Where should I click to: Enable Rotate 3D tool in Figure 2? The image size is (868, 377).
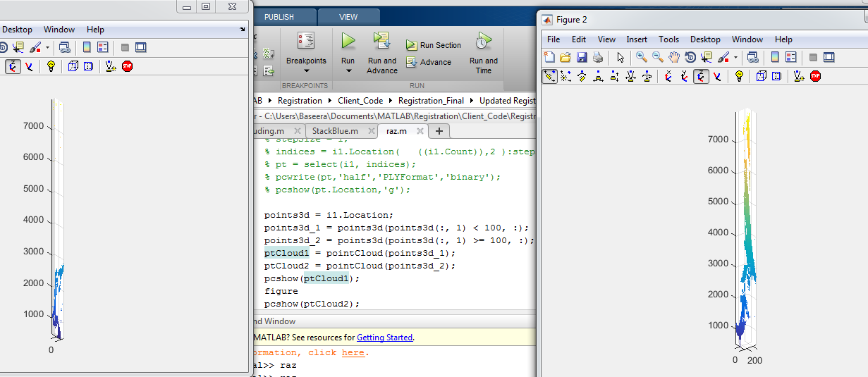pyautogui.click(x=690, y=57)
